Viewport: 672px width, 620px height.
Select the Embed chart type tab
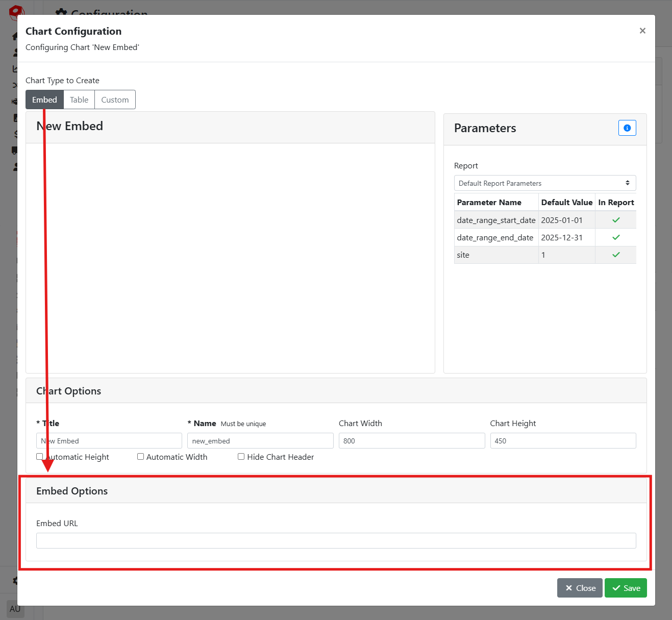(x=44, y=100)
